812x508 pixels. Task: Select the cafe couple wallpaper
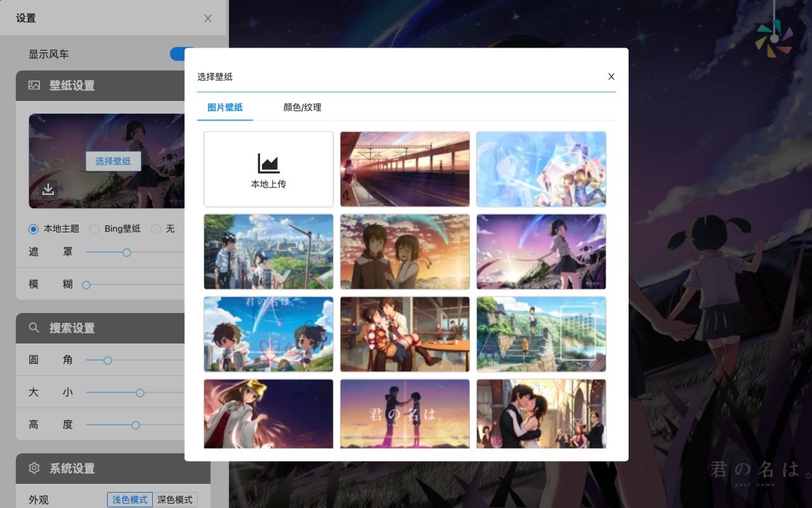405,334
